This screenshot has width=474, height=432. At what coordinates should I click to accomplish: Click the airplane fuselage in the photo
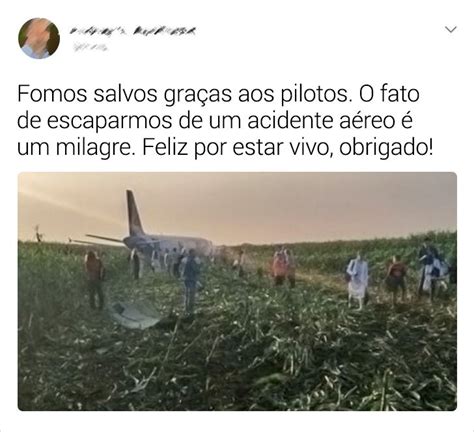[170, 245]
